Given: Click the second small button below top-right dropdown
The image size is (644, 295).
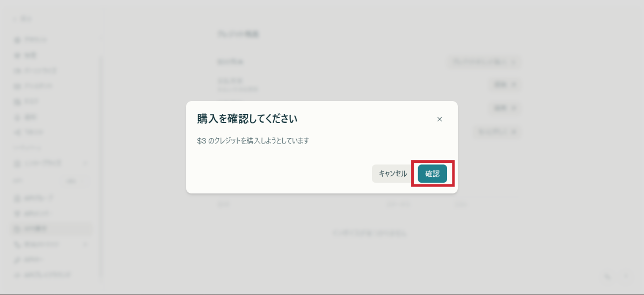Looking at the screenshot, I should [505, 108].
